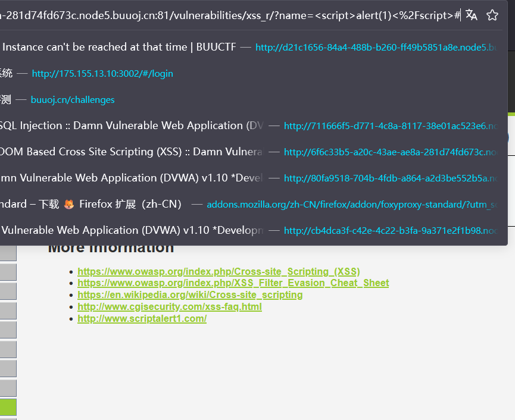Click the green highlighted sidebar menu button
515x420 pixels.
pos(8,407)
